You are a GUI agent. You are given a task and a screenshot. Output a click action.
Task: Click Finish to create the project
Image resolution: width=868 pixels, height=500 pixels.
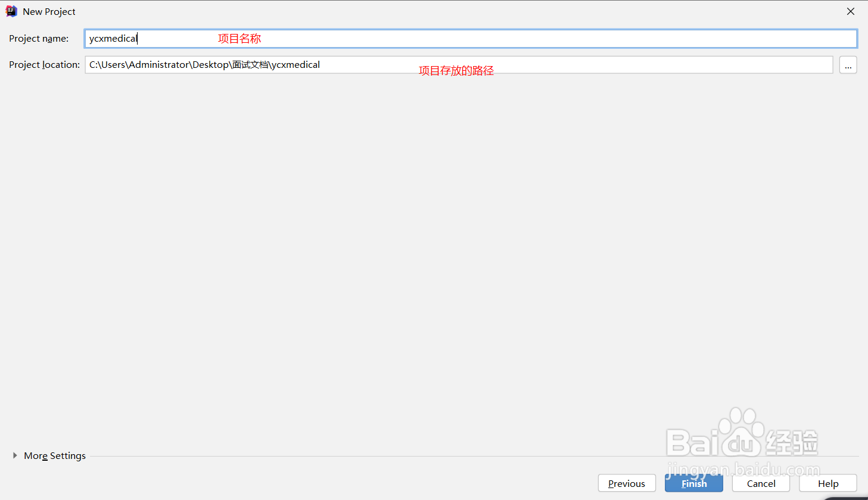694,483
